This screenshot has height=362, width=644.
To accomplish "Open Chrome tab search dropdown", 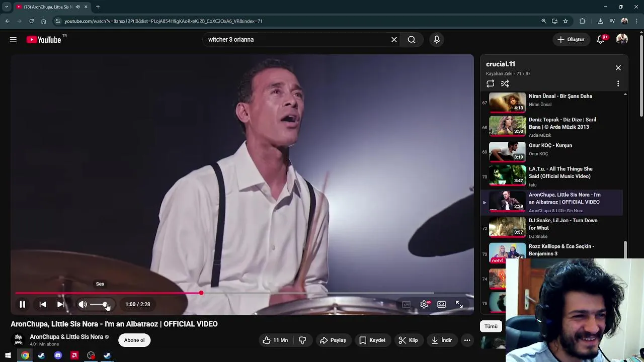I will tap(7, 7).
